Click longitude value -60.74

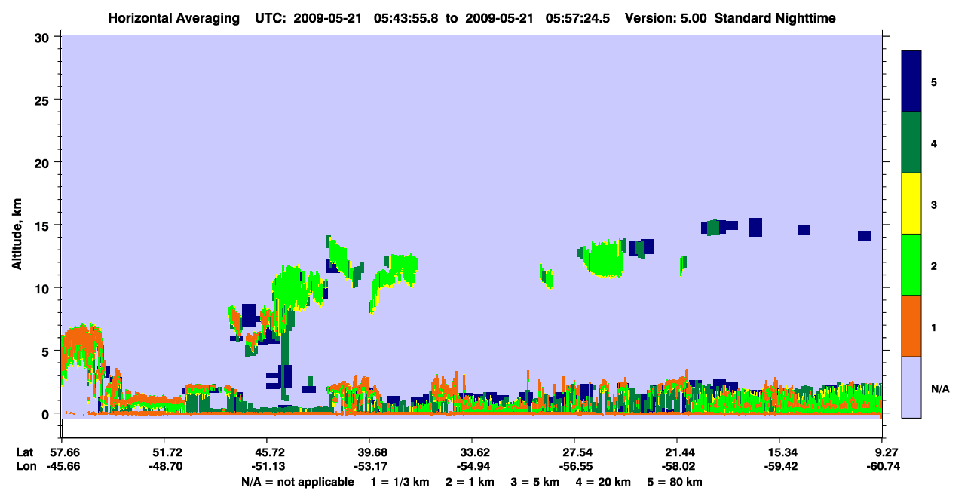(x=883, y=466)
